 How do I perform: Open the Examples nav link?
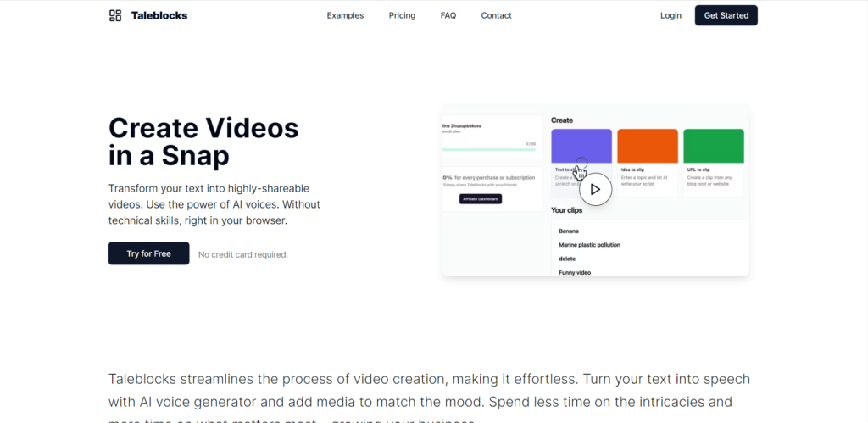pos(345,15)
